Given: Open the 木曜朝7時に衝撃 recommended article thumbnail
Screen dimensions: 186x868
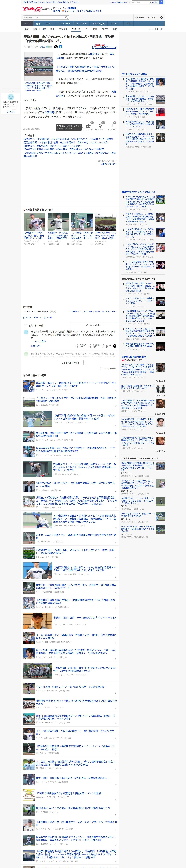Looking at the screenshot, I should pos(106,222).
